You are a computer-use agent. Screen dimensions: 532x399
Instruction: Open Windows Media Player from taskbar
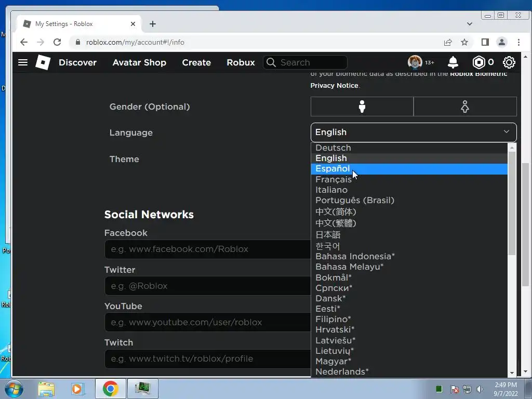click(77, 389)
